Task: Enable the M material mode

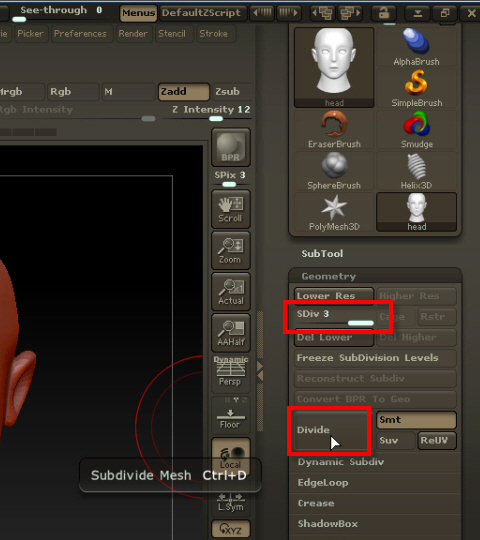Action: tap(128, 92)
